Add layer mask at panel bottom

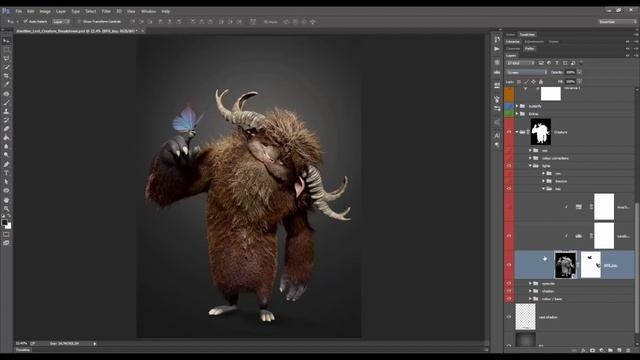click(592, 350)
